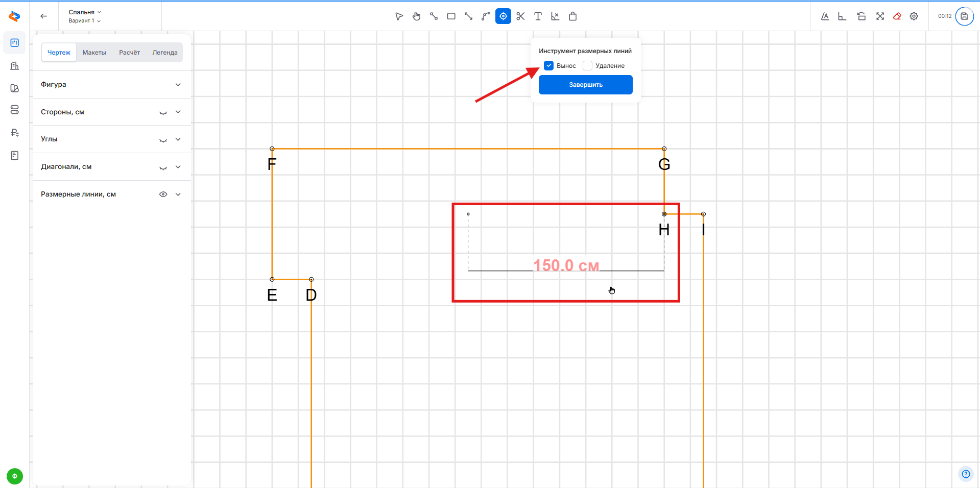The height and width of the screenshot is (488, 980).
Task: Expand the Углы section chevron
Action: [x=178, y=139]
